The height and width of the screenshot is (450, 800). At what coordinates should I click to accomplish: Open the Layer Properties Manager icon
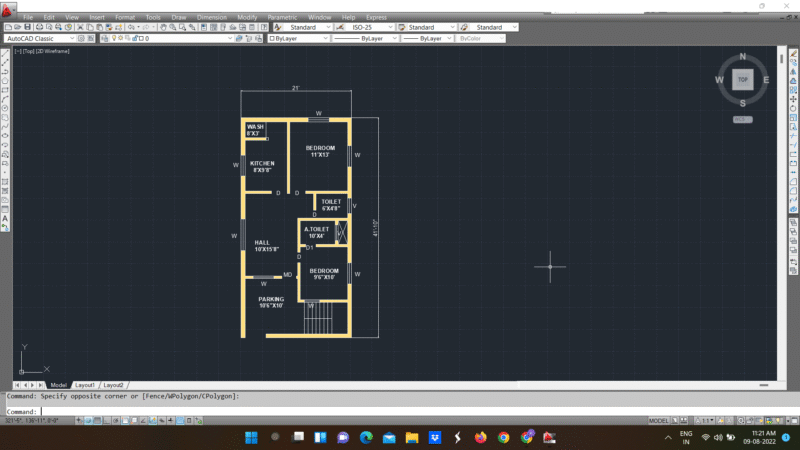(104, 38)
